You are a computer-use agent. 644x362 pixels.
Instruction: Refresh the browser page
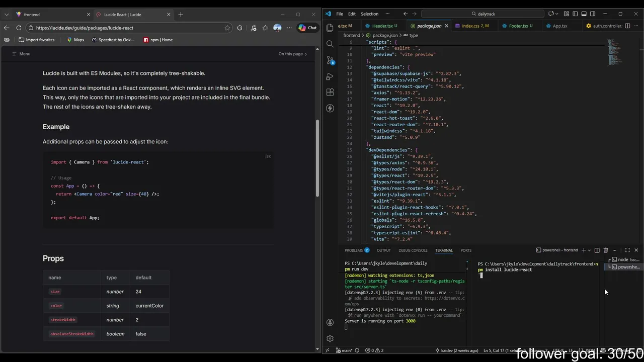coord(19,28)
